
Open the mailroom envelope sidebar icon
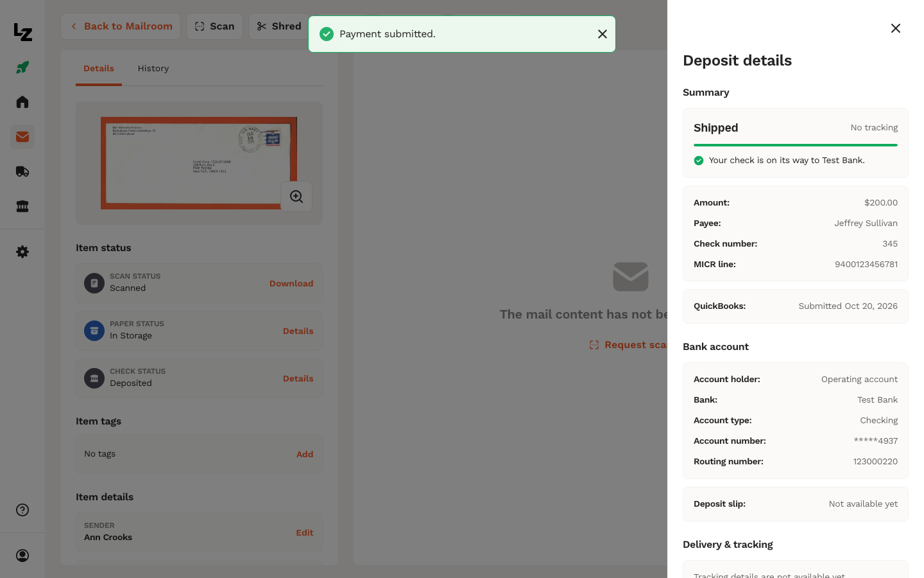pyautogui.click(x=22, y=137)
